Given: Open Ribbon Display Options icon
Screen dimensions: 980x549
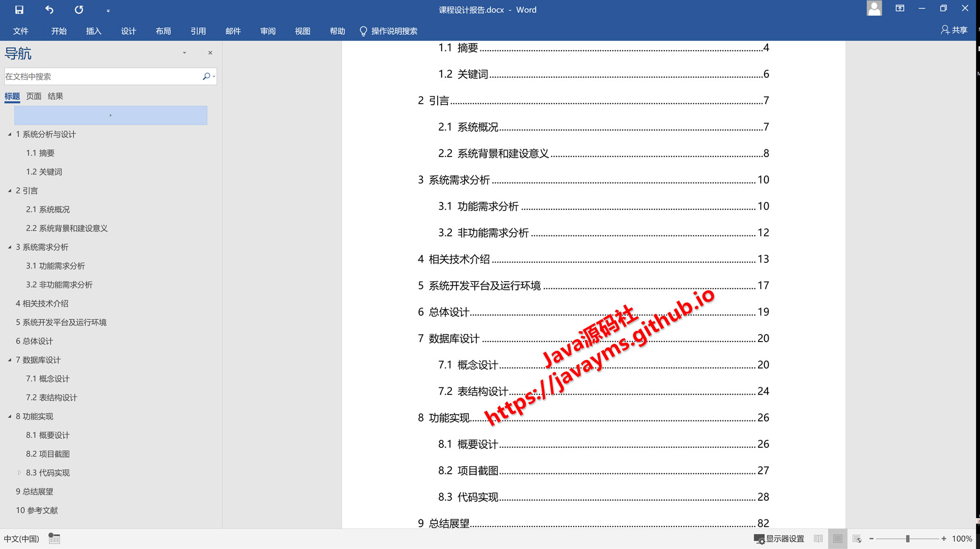Looking at the screenshot, I should coord(900,9).
